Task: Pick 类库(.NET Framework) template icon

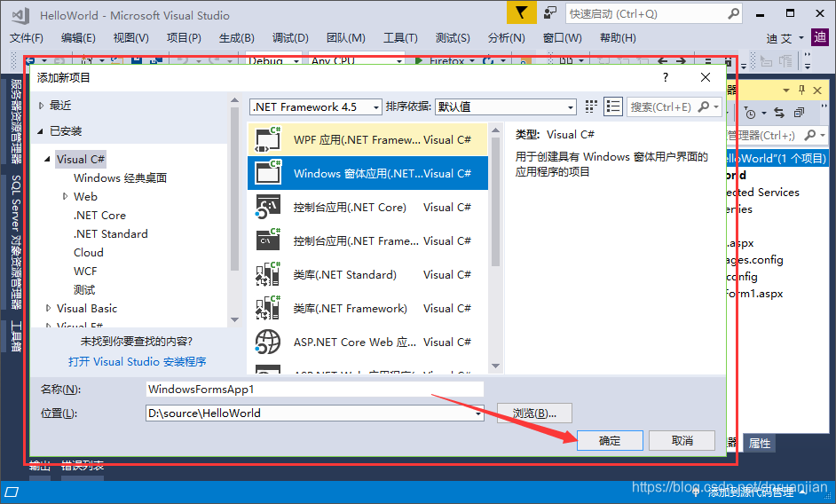Action: pos(268,308)
